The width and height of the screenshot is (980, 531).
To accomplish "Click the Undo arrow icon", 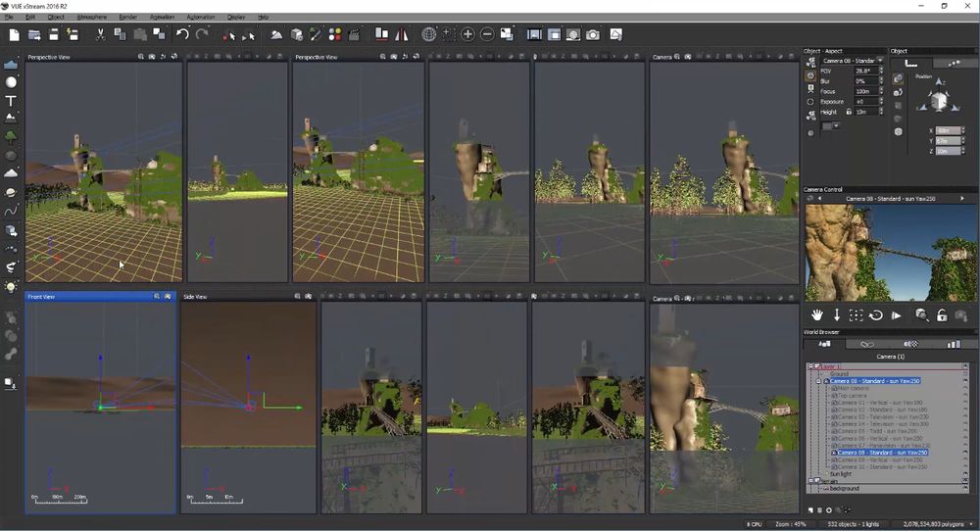I will pyautogui.click(x=182, y=34).
